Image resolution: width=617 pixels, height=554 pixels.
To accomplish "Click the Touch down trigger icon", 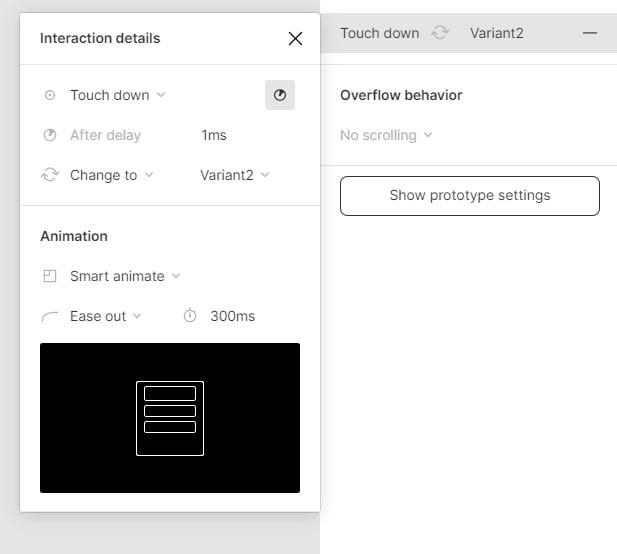I will (50, 95).
